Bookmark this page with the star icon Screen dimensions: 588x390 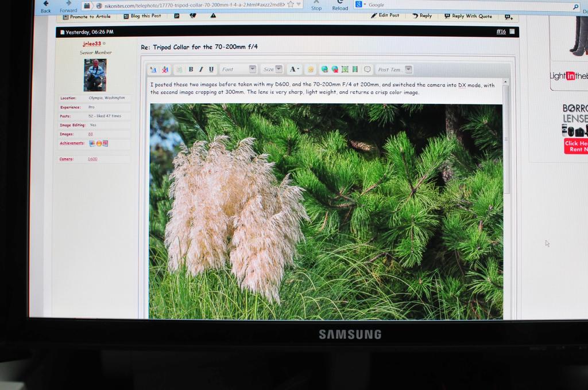point(291,5)
